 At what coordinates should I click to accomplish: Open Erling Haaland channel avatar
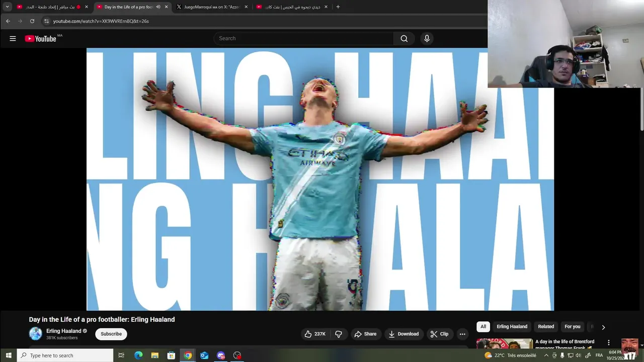pyautogui.click(x=36, y=334)
